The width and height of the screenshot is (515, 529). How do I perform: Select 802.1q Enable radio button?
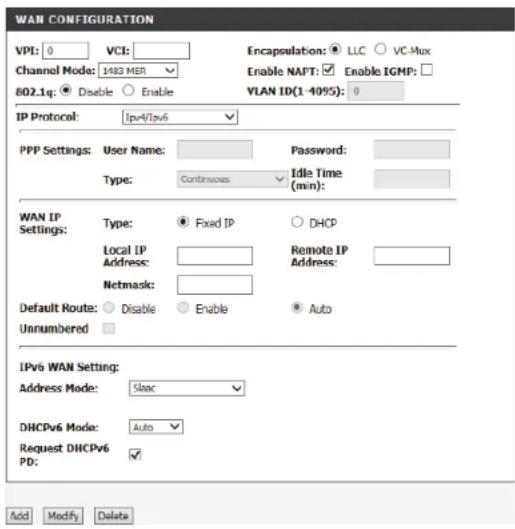(128, 90)
